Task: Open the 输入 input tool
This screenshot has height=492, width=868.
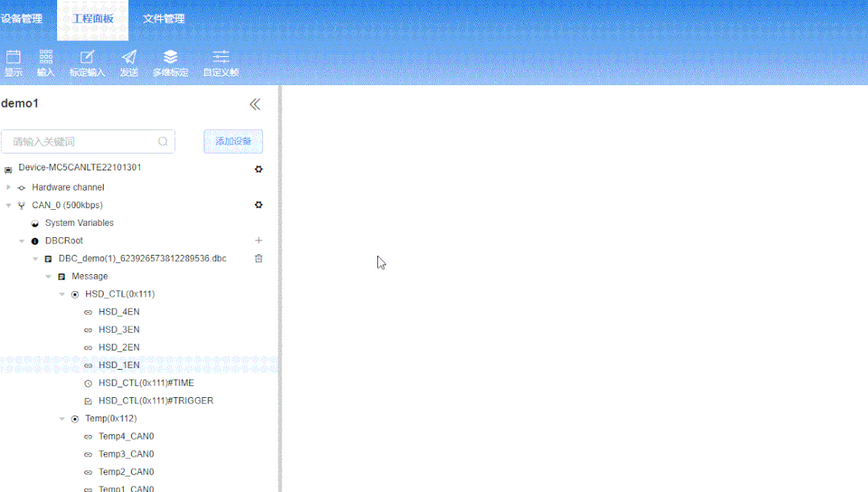Action: 46,63
